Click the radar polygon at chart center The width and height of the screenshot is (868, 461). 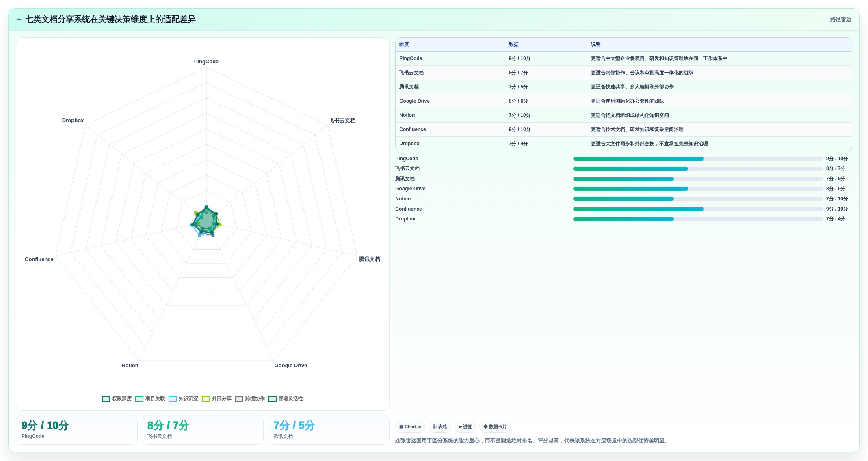(206, 221)
